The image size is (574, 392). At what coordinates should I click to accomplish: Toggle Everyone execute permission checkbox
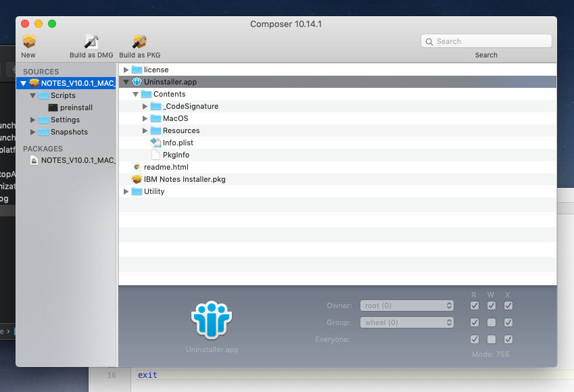point(508,339)
